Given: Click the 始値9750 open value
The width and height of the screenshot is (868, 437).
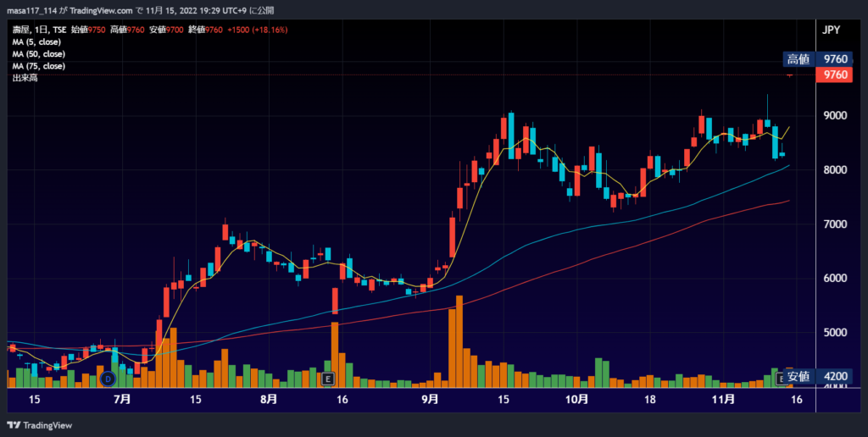Looking at the screenshot, I should coord(87,30).
